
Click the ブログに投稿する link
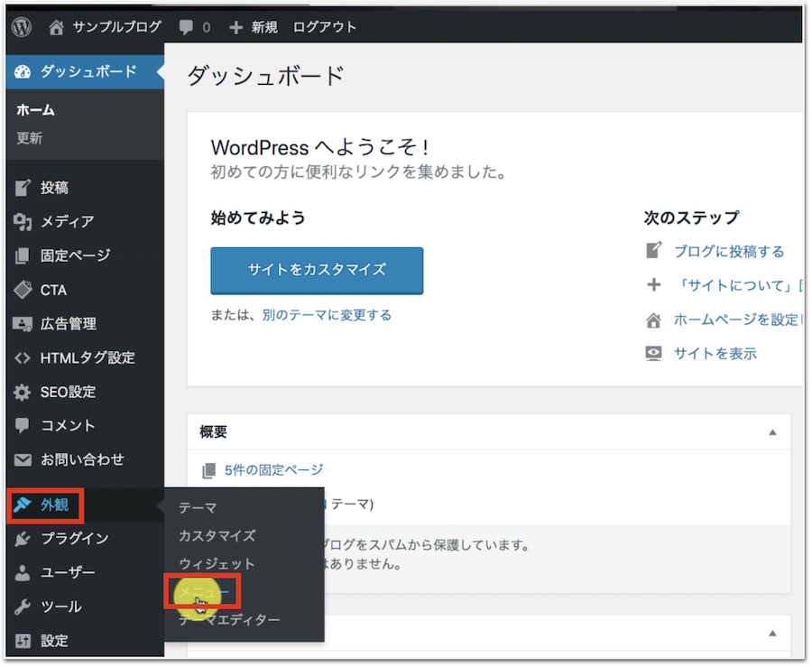pos(729,252)
